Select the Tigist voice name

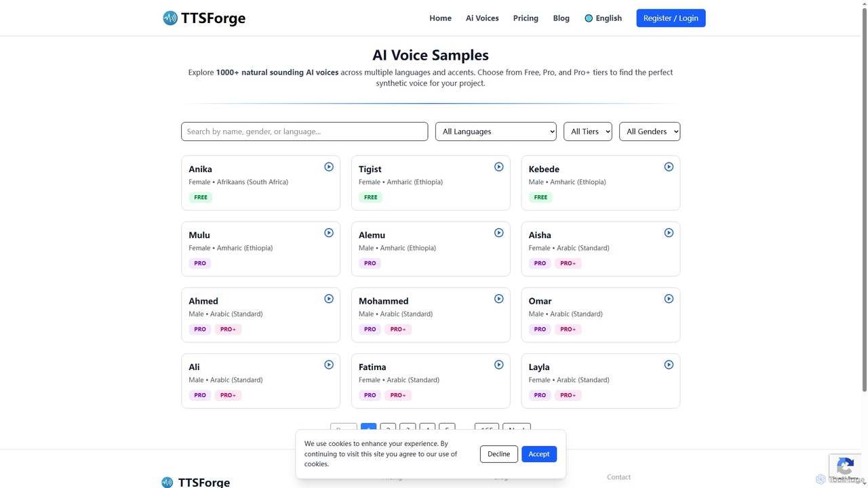tap(370, 169)
